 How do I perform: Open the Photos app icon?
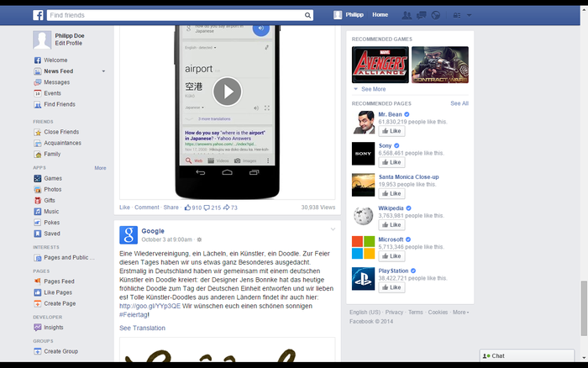click(38, 189)
